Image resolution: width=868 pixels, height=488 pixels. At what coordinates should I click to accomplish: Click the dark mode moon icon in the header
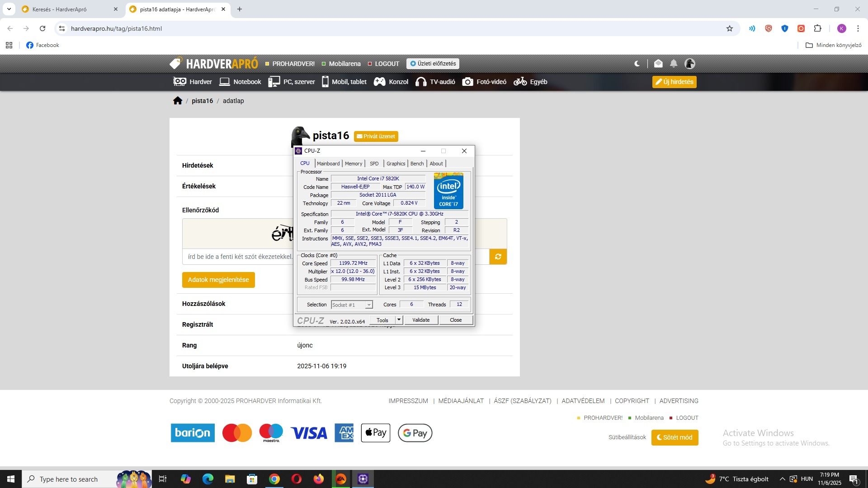point(637,64)
